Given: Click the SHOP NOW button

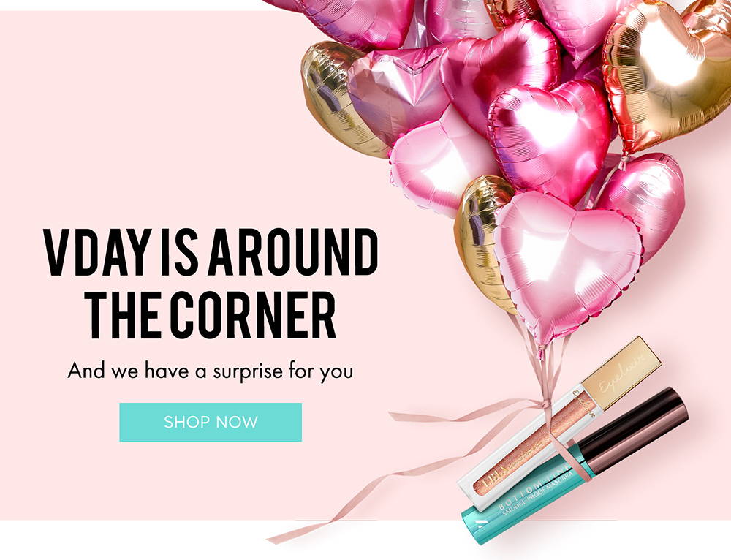Looking at the screenshot, I should tap(211, 422).
